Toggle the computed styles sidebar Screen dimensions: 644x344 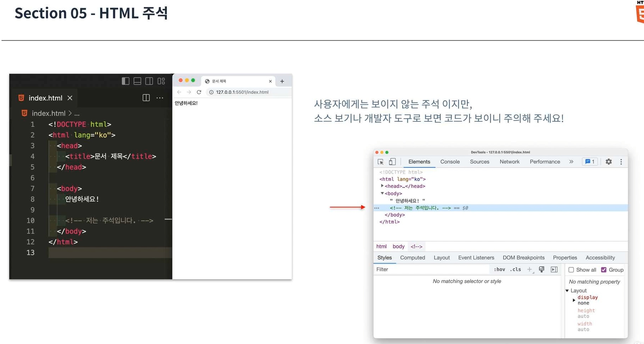(554, 270)
